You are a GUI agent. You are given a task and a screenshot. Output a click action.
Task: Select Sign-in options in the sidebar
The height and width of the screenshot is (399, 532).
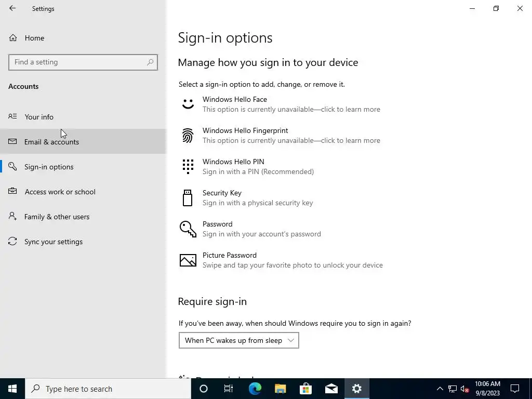(x=83, y=167)
